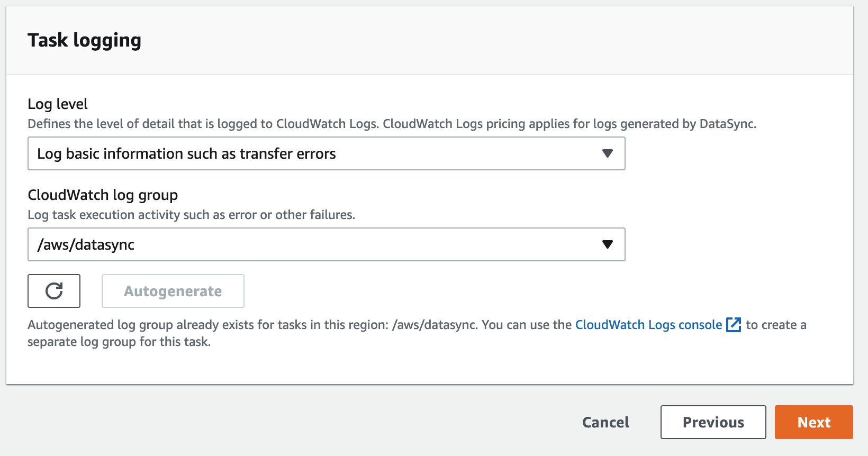868x456 pixels.
Task: Open the /aws/datasync log group selector
Action: (x=318, y=244)
